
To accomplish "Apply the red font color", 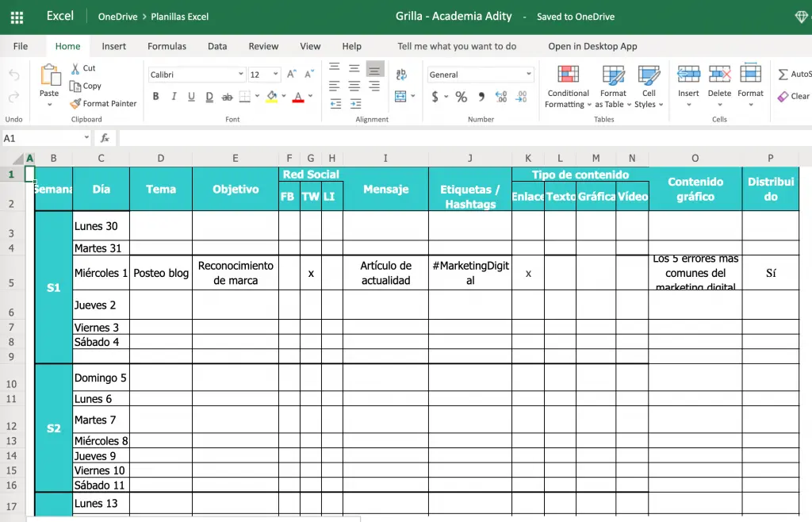I will (x=298, y=96).
